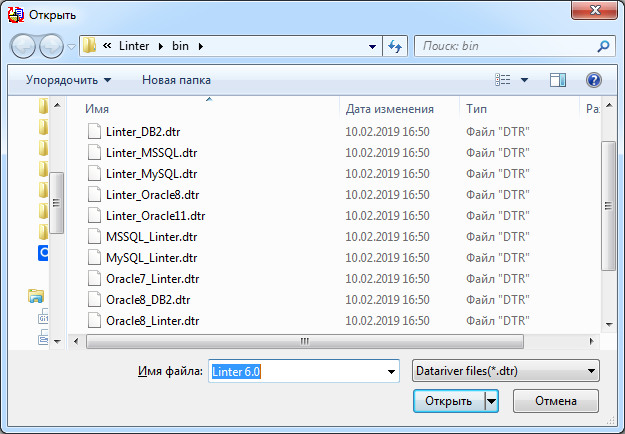Click the magnifier search icon

(603, 46)
